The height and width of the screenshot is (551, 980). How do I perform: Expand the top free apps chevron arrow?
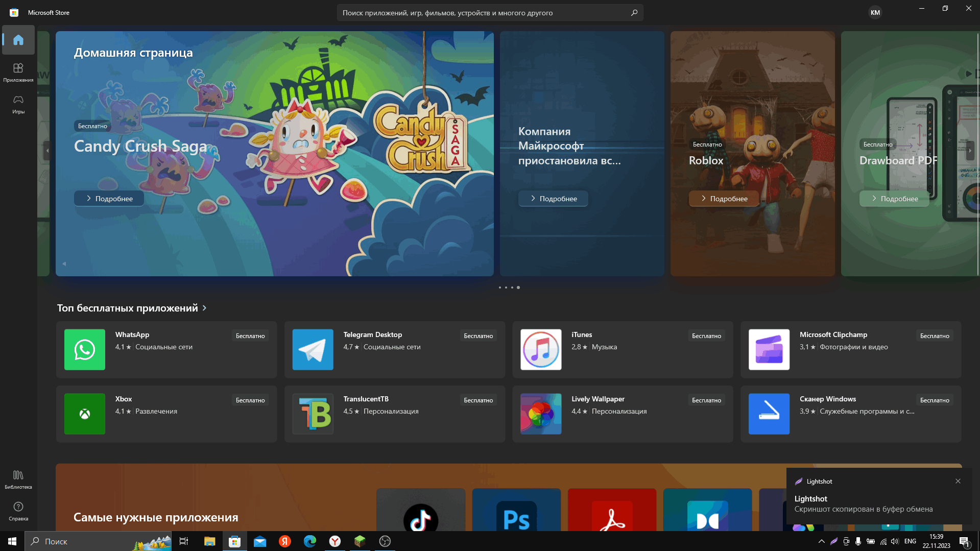pyautogui.click(x=204, y=308)
